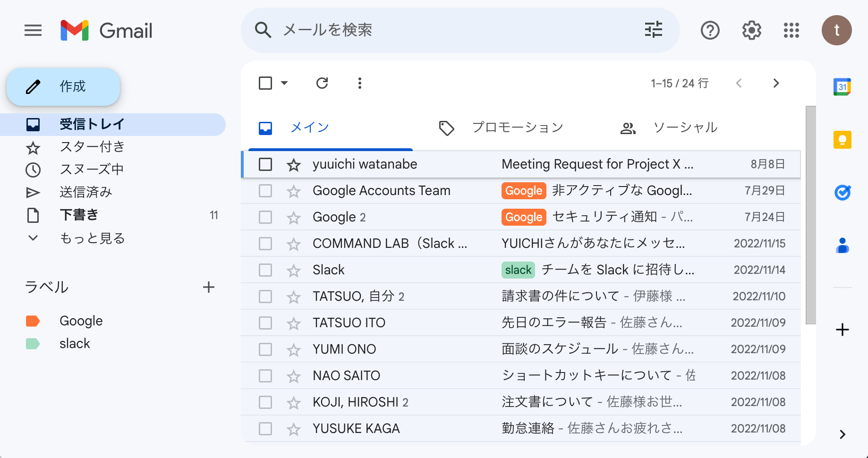Expand もっと見る in the sidebar
Image resolution: width=868 pixels, height=458 pixels.
93,238
